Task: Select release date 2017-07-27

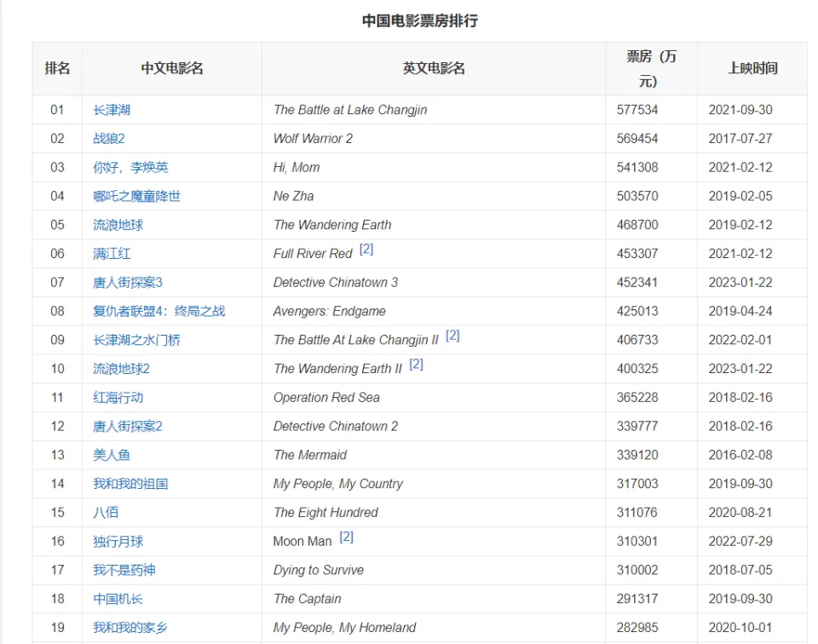Action: (x=740, y=139)
